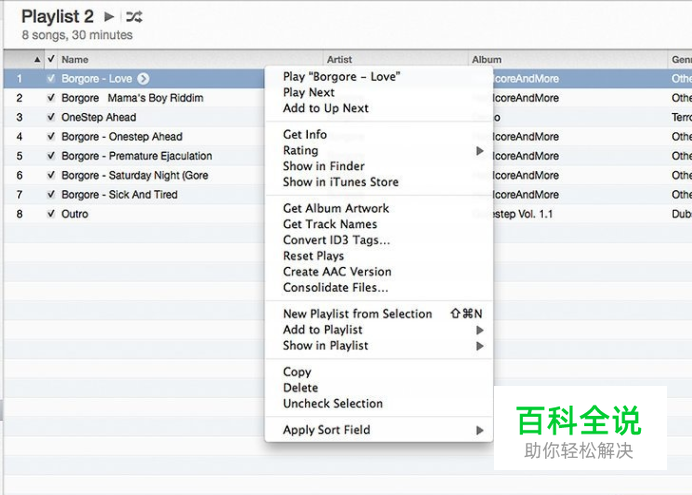The image size is (692, 495).
Task: Choose Show in Finder
Action: (379, 166)
